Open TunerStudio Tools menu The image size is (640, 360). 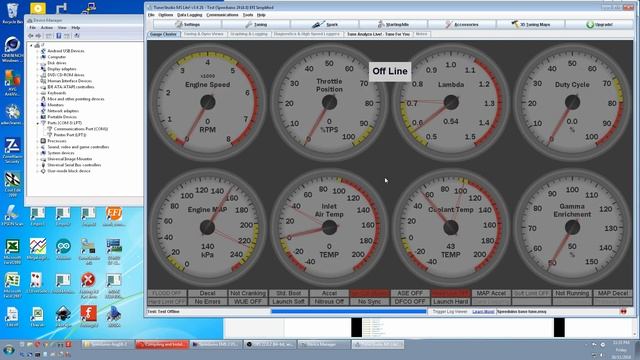click(248, 15)
